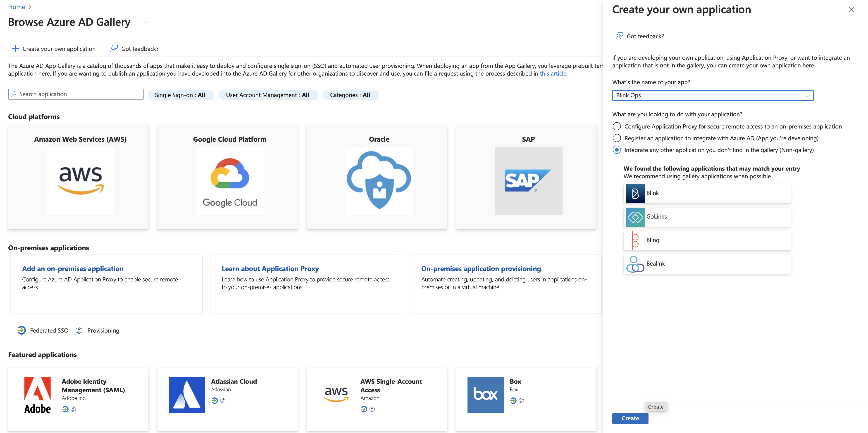This screenshot has width=868, height=433.
Task: Click the Create button
Action: pyautogui.click(x=630, y=418)
